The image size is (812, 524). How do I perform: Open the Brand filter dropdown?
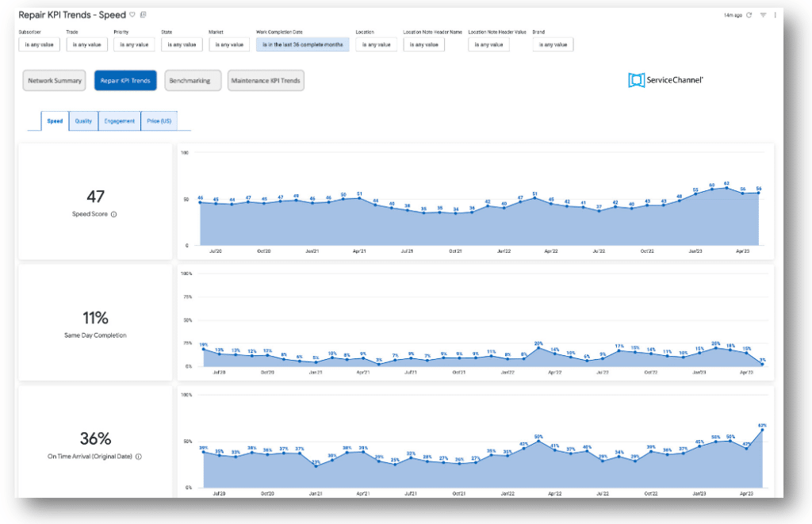553,44
